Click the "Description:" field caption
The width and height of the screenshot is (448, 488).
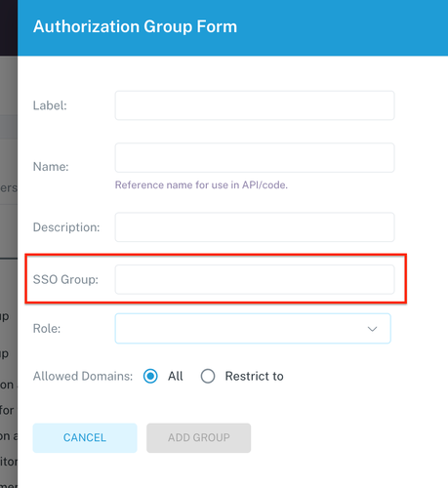(x=66, y=227)
